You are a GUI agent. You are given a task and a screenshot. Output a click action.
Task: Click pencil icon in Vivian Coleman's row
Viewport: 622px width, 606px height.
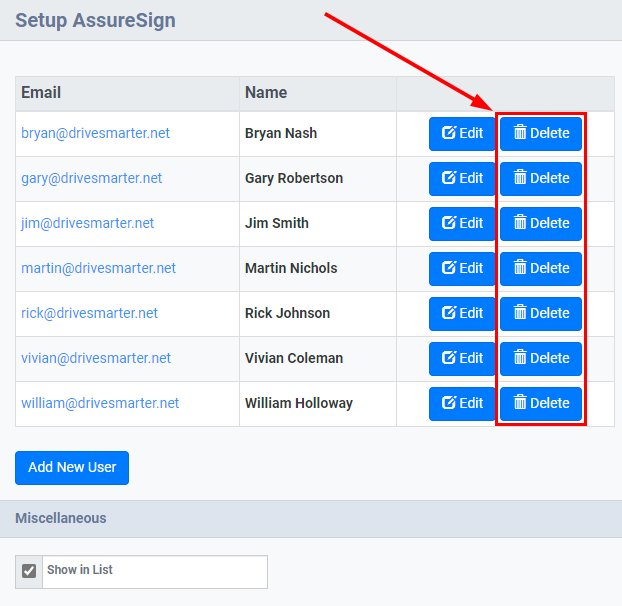point(449,357)
